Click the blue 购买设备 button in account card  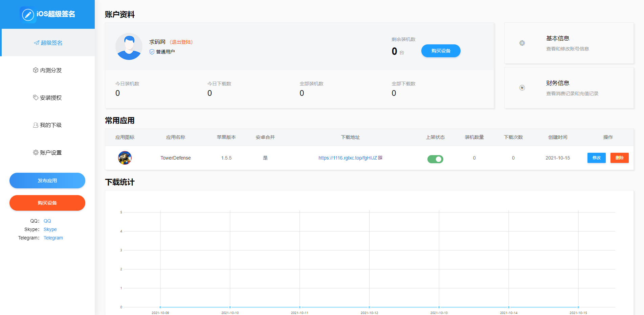(x=441, y=51)
